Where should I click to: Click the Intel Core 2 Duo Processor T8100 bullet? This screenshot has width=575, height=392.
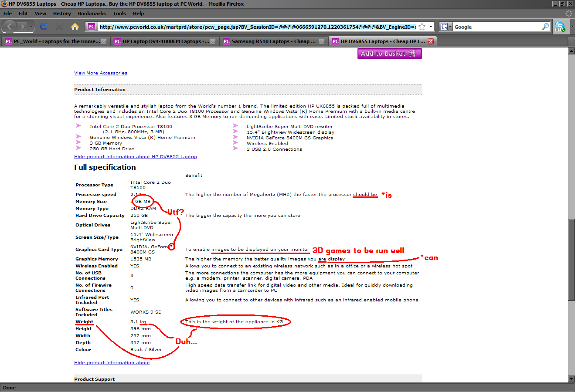click(x=131, y=127)
